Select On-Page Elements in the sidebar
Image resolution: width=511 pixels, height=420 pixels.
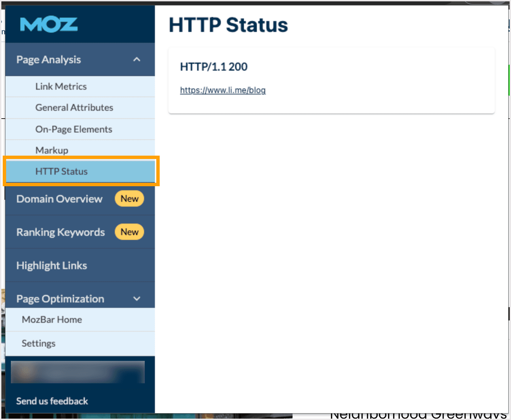73,129
